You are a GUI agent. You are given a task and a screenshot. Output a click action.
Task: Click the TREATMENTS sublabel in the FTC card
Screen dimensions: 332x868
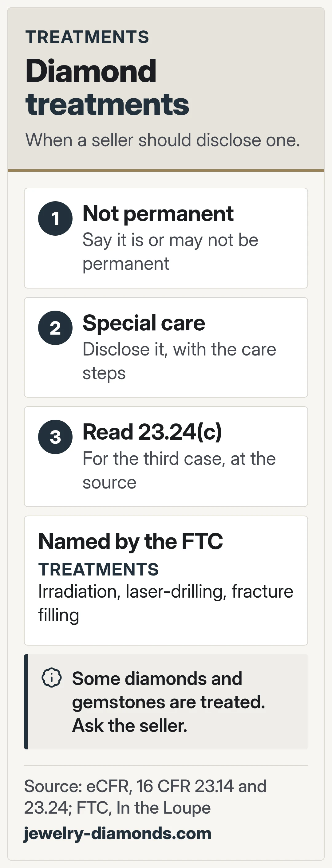coord(98,569)
